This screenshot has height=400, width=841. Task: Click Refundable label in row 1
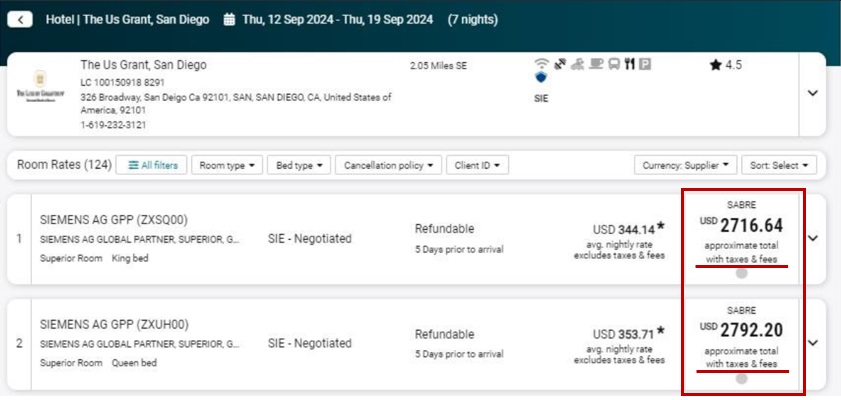tap(444, 228)
